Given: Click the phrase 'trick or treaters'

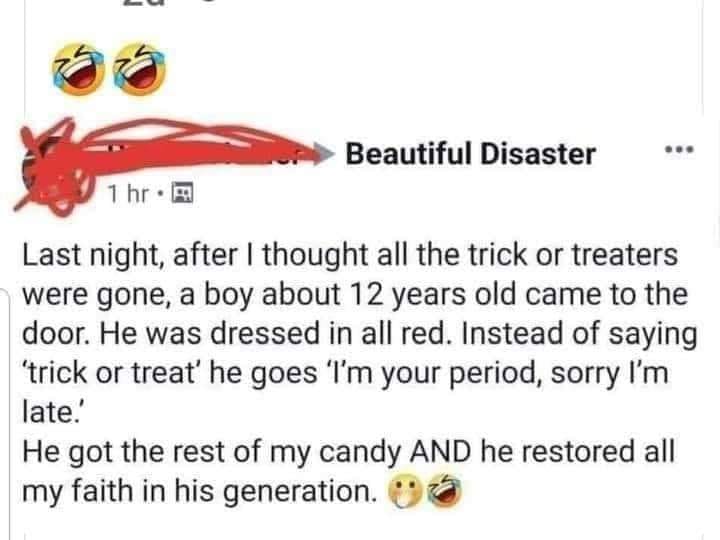Looking at the screenshot, I should pyautogui.click(x=575, y=258).
